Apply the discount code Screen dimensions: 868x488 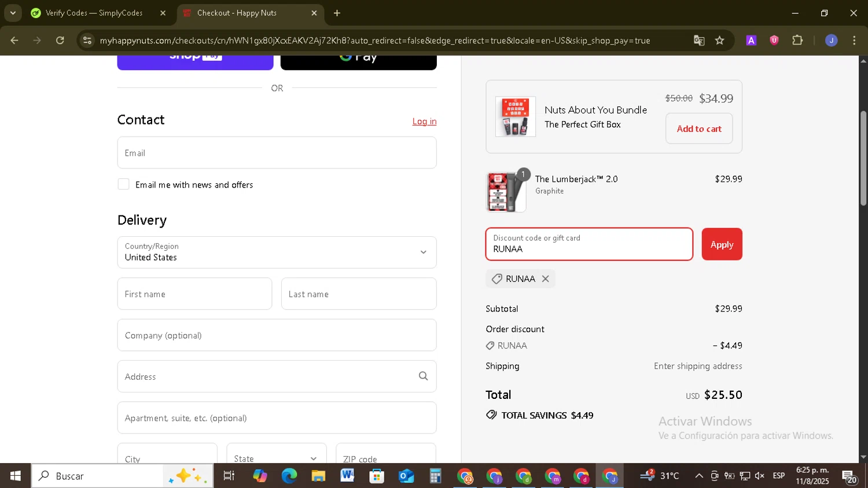pyautogui.click(x=722, y=244)
